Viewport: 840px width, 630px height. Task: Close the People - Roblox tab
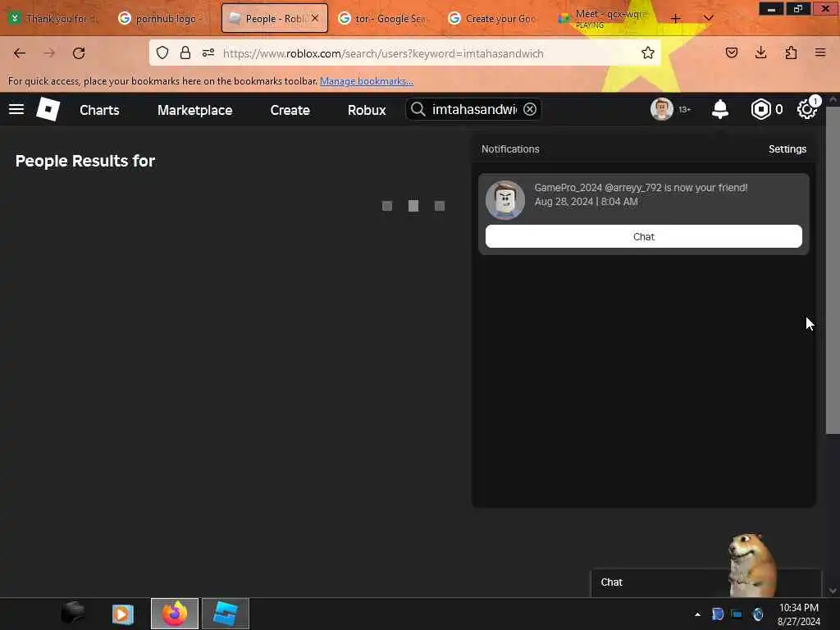[x=315, y=18]
